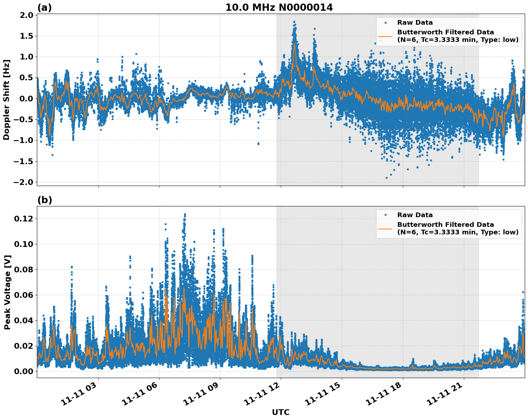Click the highest Peak Voltage spike near 11-11 07
Viewport: 528px width, 420px height.
click(x=184, y=214)
